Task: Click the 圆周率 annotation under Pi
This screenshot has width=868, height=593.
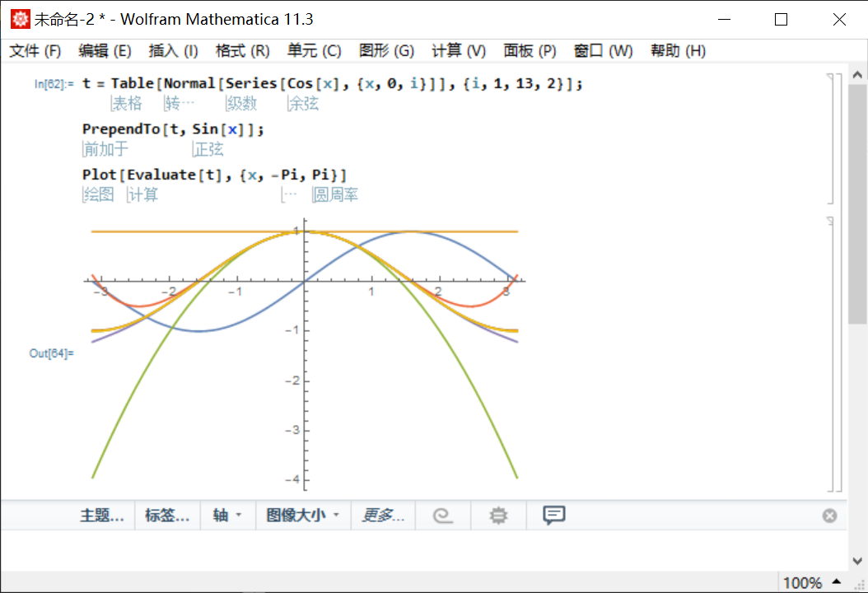Action: 335,195
